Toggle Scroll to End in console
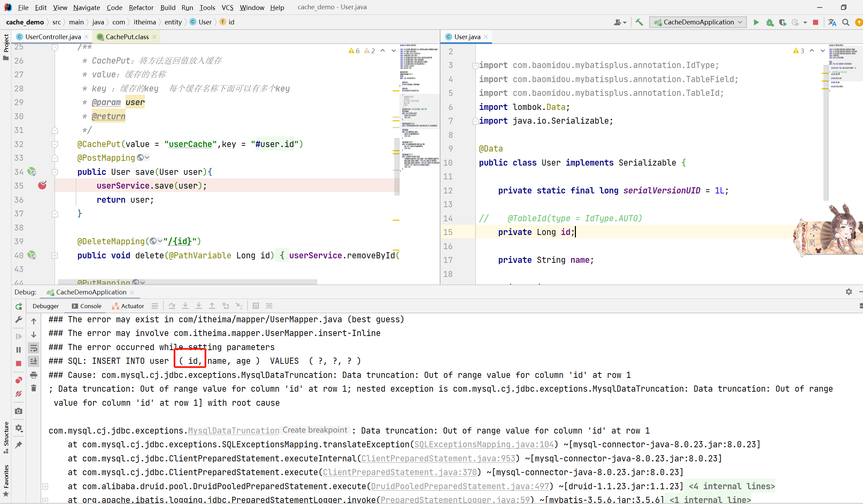 coord(34,361)
